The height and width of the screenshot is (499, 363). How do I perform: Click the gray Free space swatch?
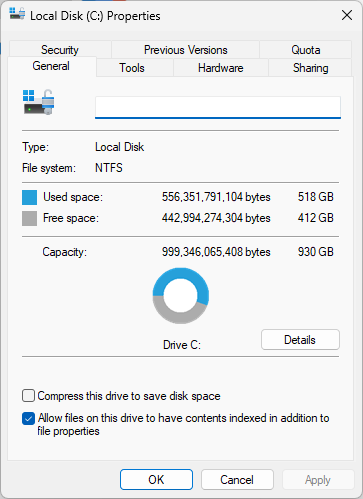[x=29, y=219]
